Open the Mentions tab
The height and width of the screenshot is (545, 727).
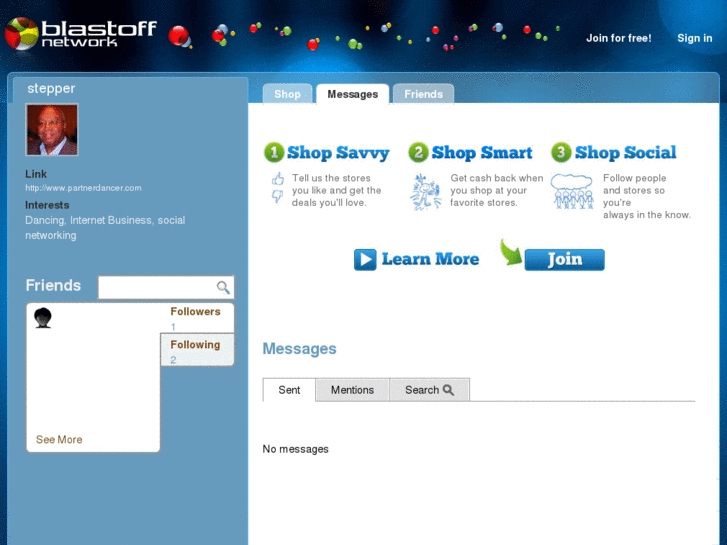pyautogui.click(x=352, y=390)
